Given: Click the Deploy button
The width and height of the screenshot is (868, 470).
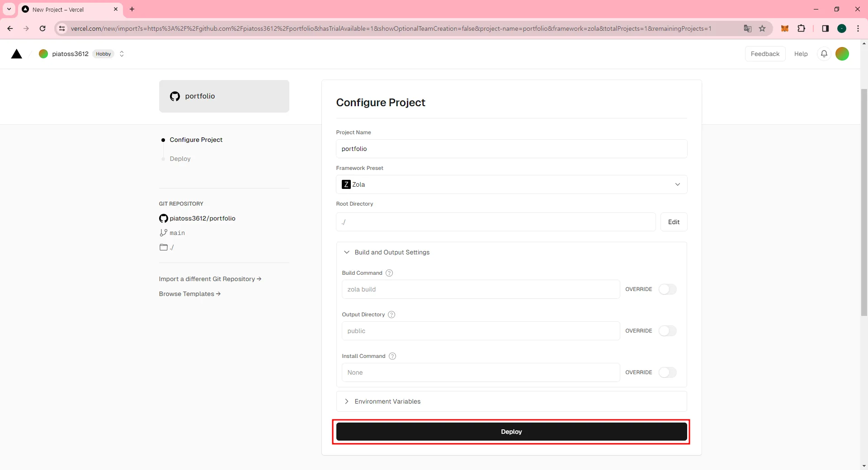Looking at the screenshot, I should [x=511, y=432].
